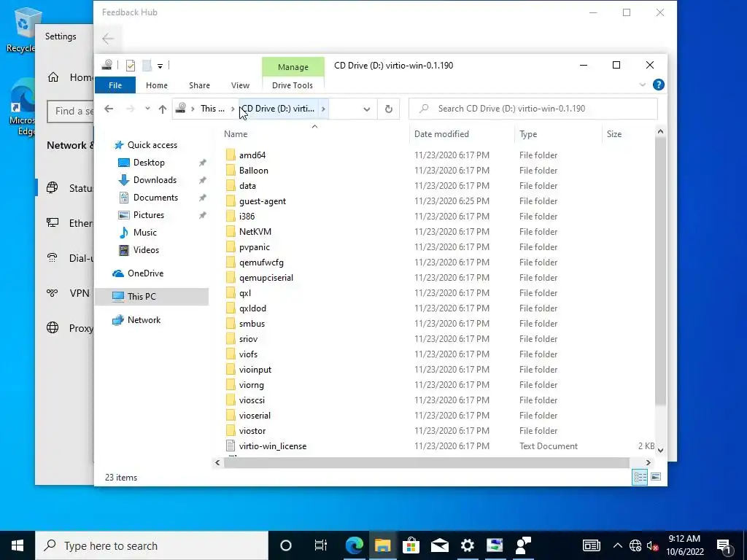This screenshot has height=560, width=747.
Task: Select This PC in navigation pane
Action: (152, 296)
